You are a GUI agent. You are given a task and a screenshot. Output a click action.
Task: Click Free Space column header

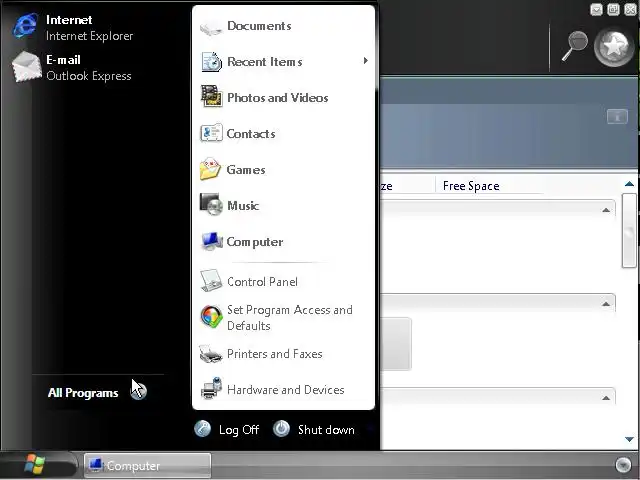pos(471,186)
